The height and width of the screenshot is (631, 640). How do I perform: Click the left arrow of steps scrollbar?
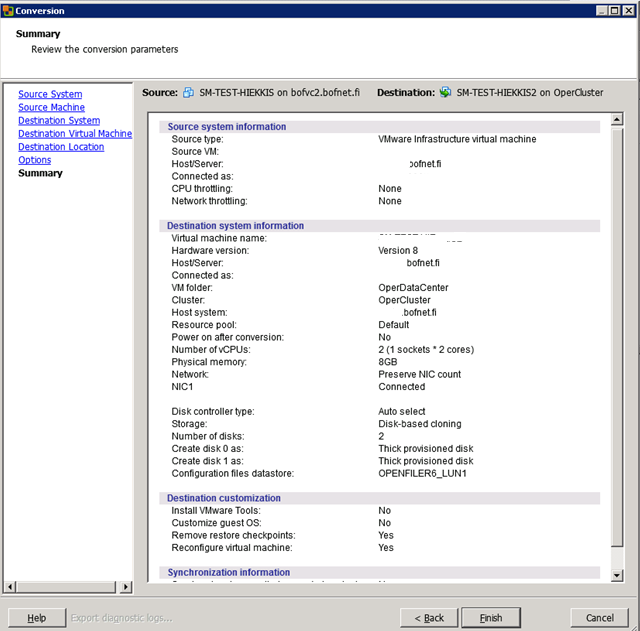point(10,587)
